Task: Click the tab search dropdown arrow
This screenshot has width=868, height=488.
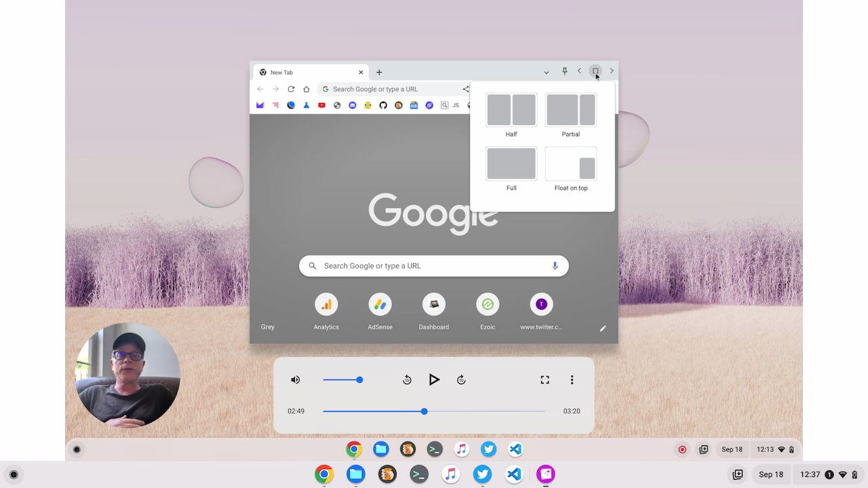Action: (x=547, y=72)
